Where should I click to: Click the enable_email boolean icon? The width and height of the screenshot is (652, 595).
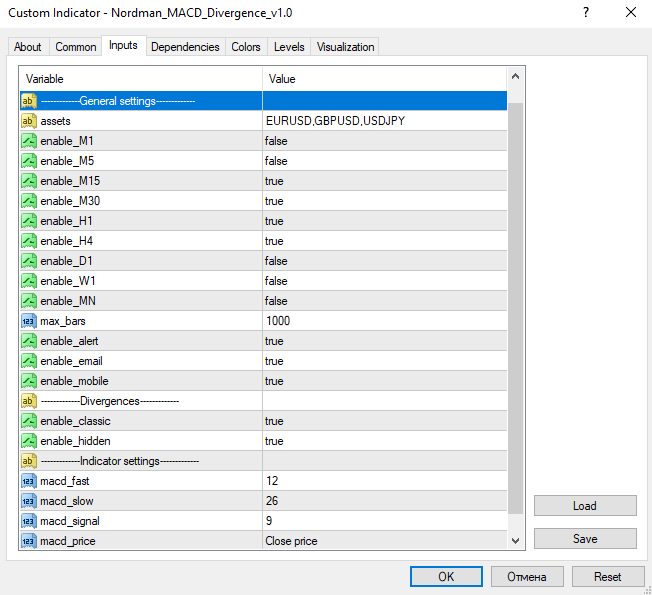[29, 361]
